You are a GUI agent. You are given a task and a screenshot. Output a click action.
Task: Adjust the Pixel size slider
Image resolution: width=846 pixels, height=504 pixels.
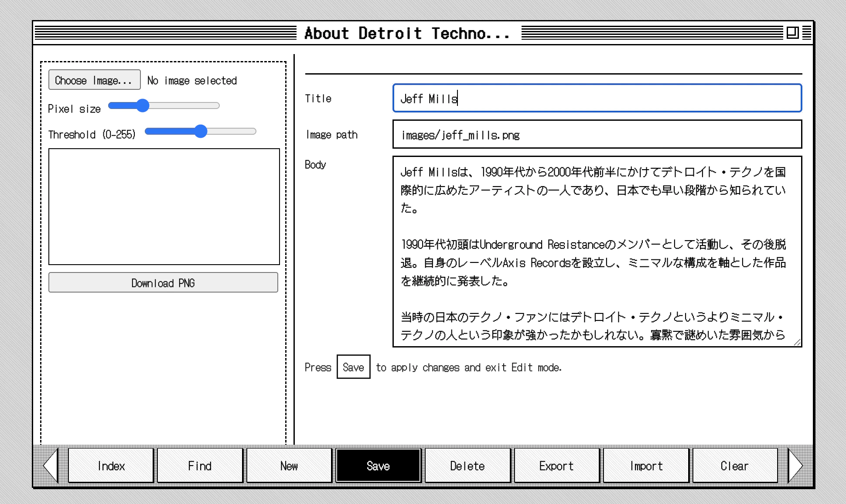pyautogui.click(x=164, y=106)
